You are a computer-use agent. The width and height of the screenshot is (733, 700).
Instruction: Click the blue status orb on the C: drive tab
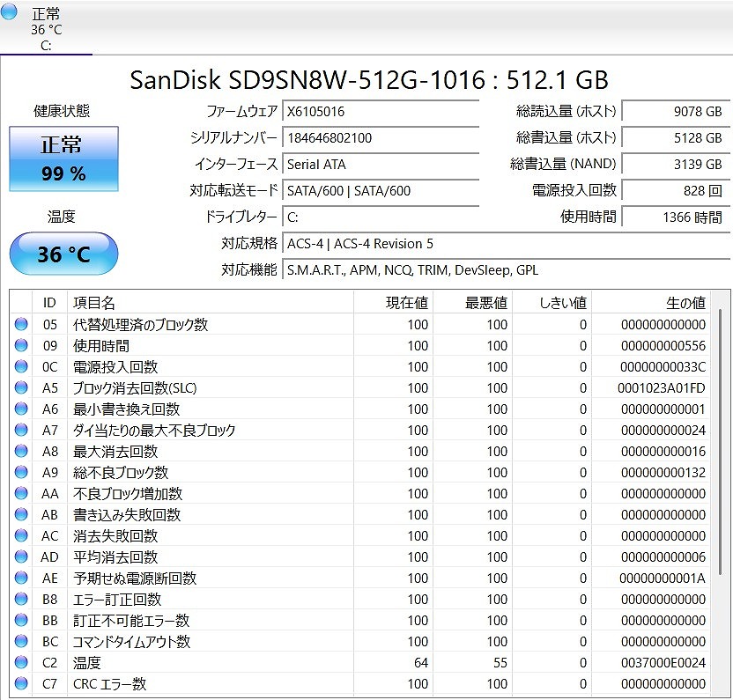11,10
